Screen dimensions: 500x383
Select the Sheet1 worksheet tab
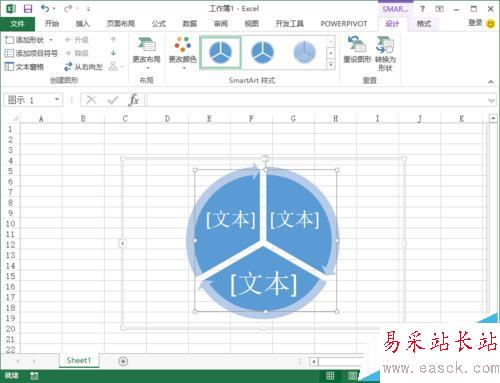click(x=79, y=360)
